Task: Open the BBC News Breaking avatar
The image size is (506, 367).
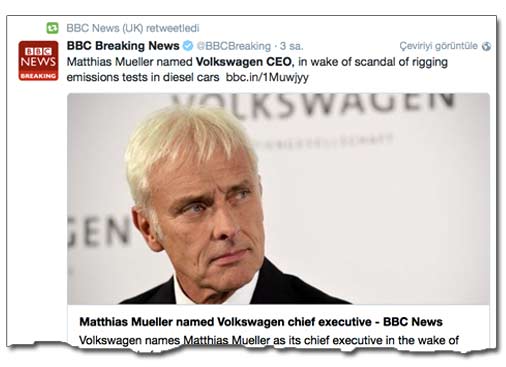Action: [x=38, y=61]
